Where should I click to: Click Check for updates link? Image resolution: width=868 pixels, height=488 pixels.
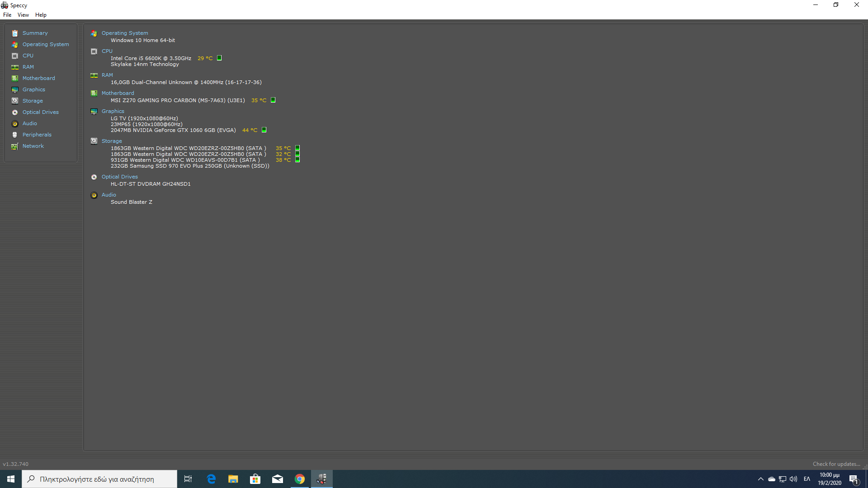tap(836, 464)
